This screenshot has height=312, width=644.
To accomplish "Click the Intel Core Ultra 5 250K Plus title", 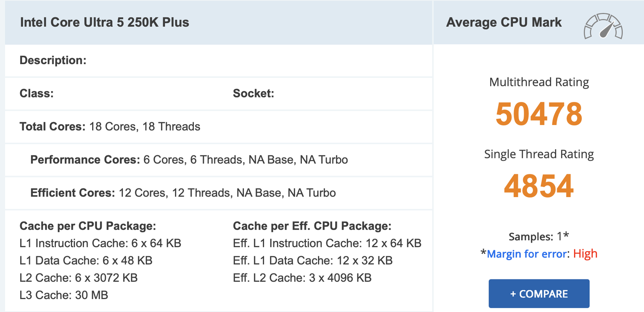I will pos(105,22).
